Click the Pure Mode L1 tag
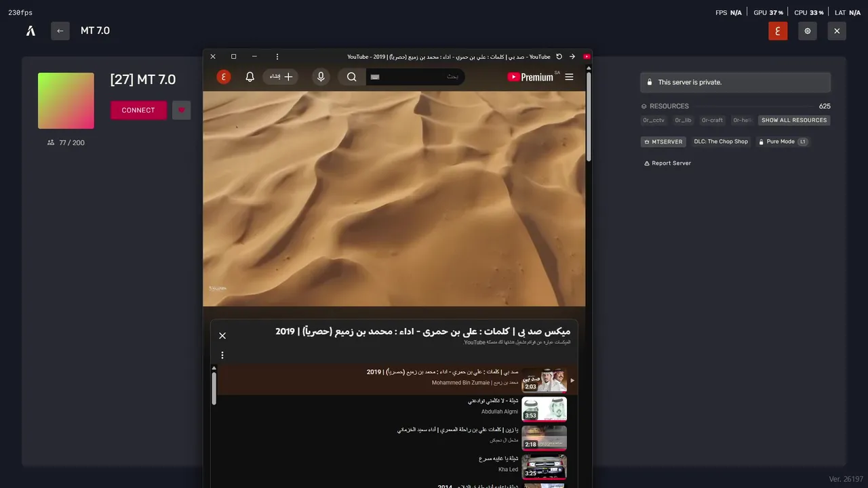The width and height of the screenshot is (868, 488). (783, 142)
